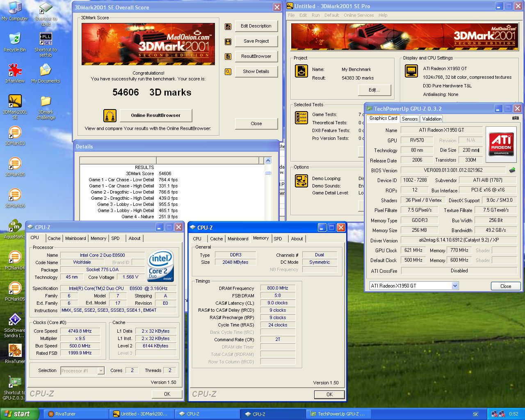
Task: Open About tab in right CPU-Z window
Action: (297, 239)
